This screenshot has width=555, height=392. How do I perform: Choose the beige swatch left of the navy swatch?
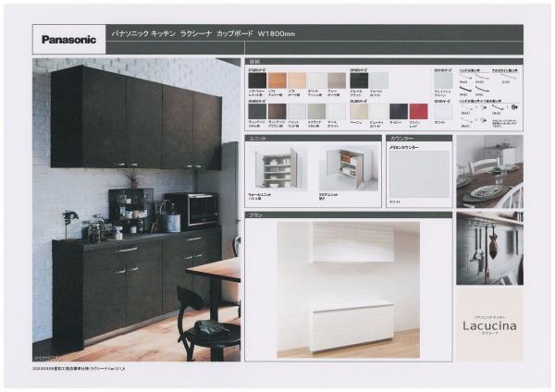[359, 111]
